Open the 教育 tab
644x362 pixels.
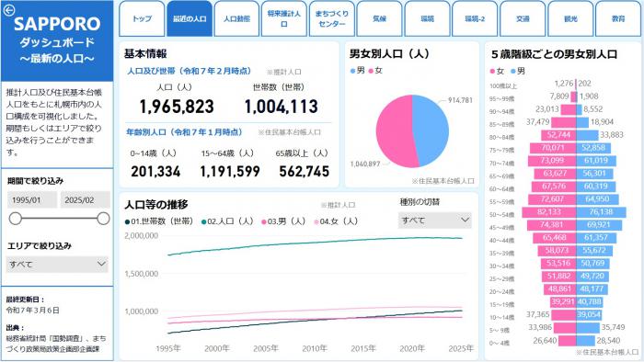coord(618,19)
